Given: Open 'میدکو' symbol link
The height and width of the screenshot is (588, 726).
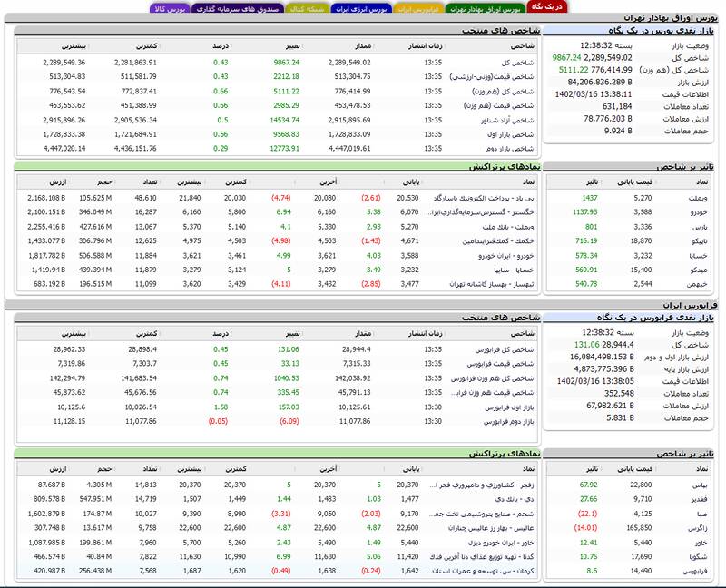Looking at the screenshot, I should click(x=701, y=269).
